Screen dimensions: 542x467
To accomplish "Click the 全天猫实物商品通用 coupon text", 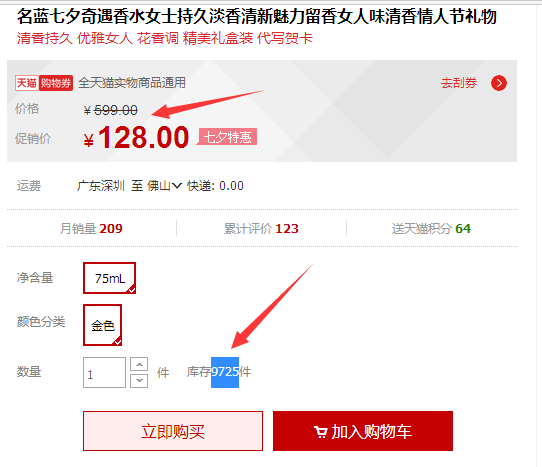I will click(132, 83).
